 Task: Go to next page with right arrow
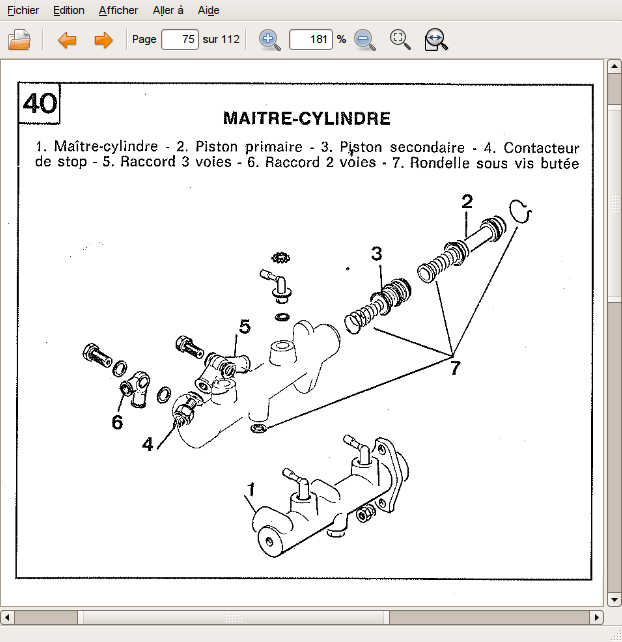coord(103,40)
